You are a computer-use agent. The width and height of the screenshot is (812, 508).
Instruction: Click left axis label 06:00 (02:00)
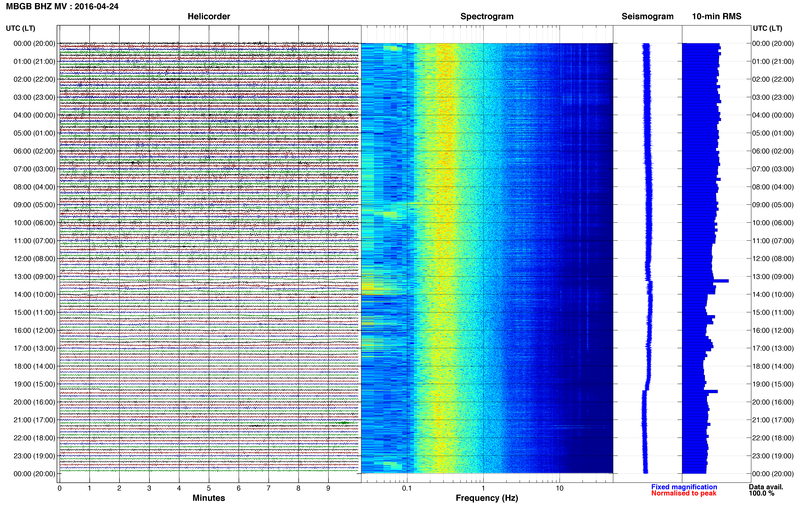tap(34, 151)
